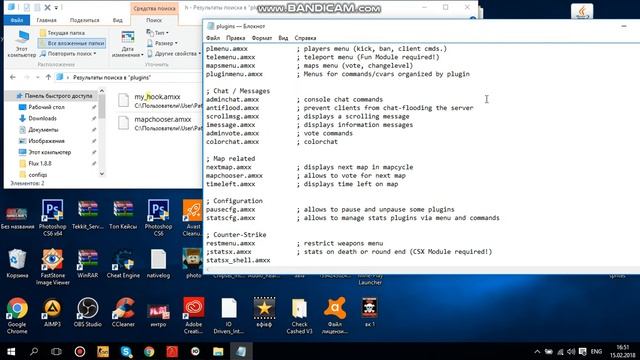640x360 pixels.
Task: Open the Размер filter dropdown
Action: [x=162, y=43]
